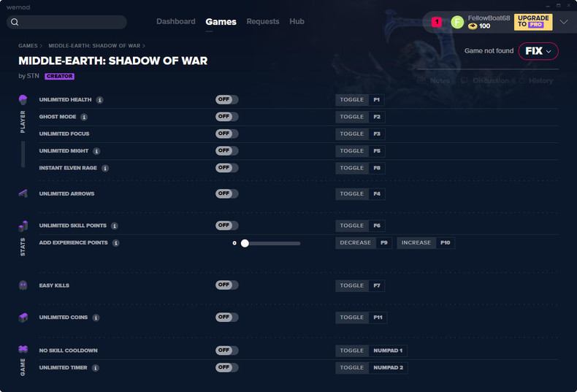Open the Requests tab
The image size is (577, 392).
pyautogui.click(x=263, y=21)
